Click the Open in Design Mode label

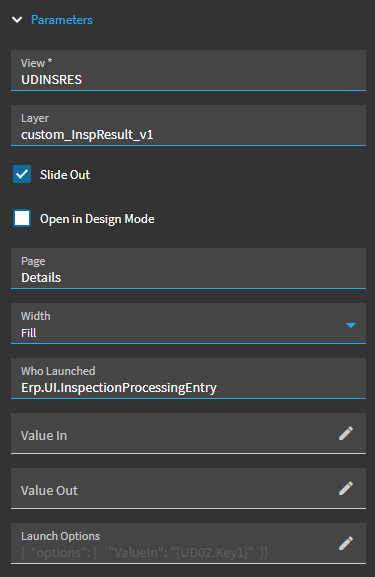(x=97, y=219)
